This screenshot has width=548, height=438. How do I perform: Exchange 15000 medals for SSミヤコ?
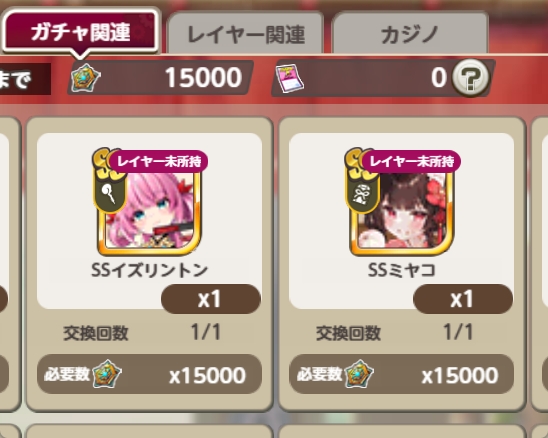point(402,374)
